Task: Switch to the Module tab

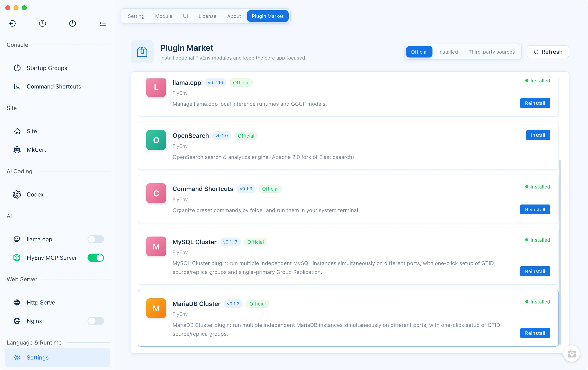Action: pos(164,16)
